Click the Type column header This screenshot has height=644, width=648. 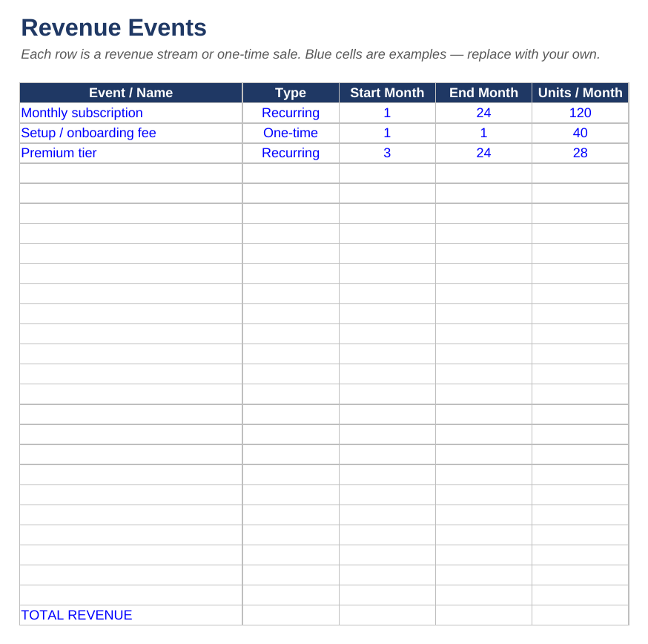[291, 93]
